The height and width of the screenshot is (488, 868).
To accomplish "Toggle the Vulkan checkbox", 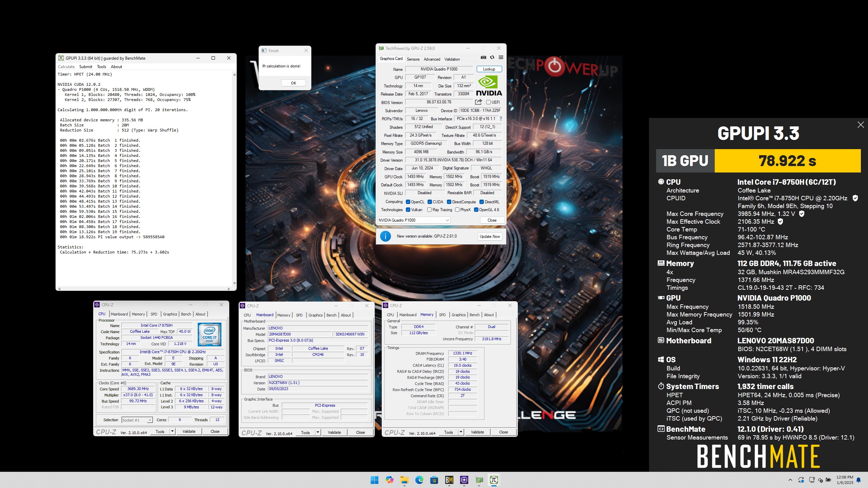I will tap(408, 210).
